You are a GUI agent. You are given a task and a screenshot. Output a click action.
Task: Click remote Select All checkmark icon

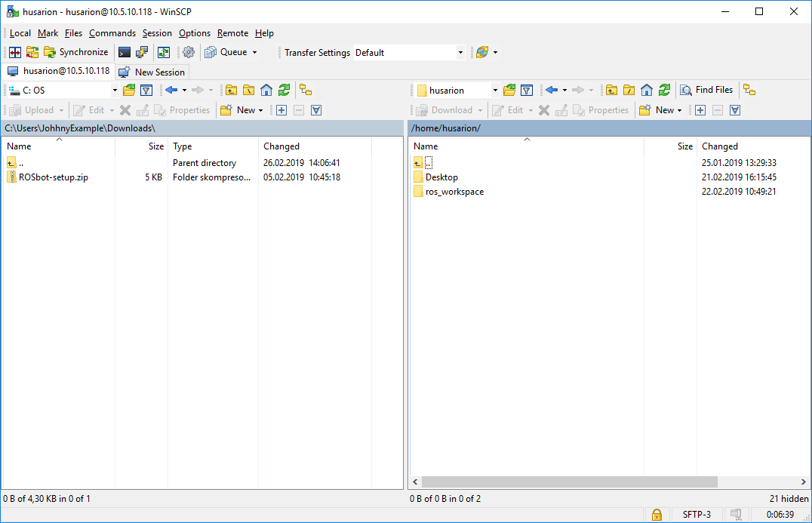point(735,109)
